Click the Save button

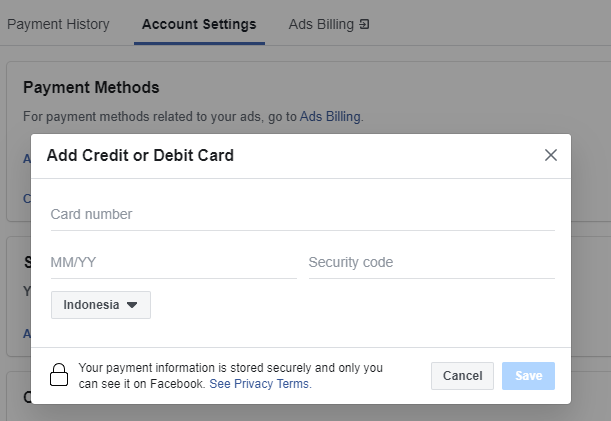point(528,376)
